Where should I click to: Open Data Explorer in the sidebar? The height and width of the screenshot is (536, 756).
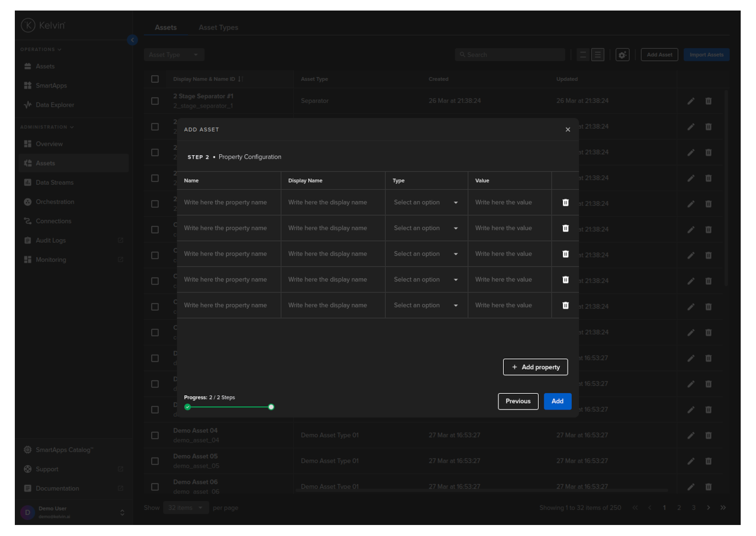[x=55, y=105]
